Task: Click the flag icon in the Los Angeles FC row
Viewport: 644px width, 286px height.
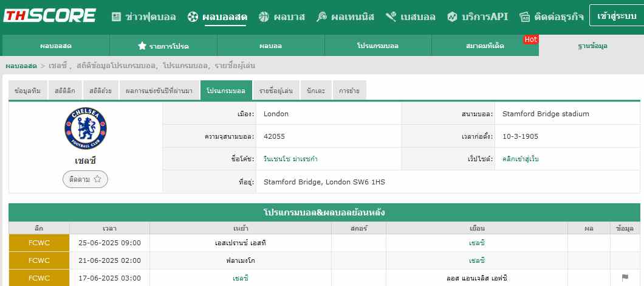Action: [x=625, y=277]
